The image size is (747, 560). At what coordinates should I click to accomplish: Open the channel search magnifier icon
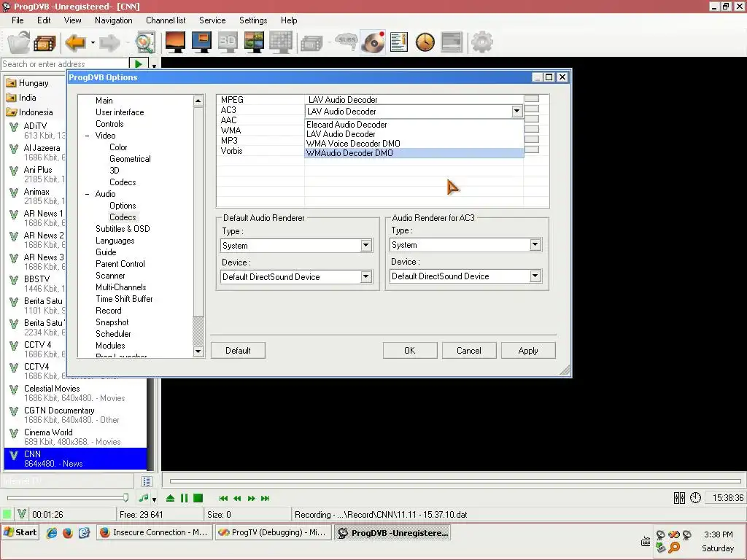[x=145, y=42]
